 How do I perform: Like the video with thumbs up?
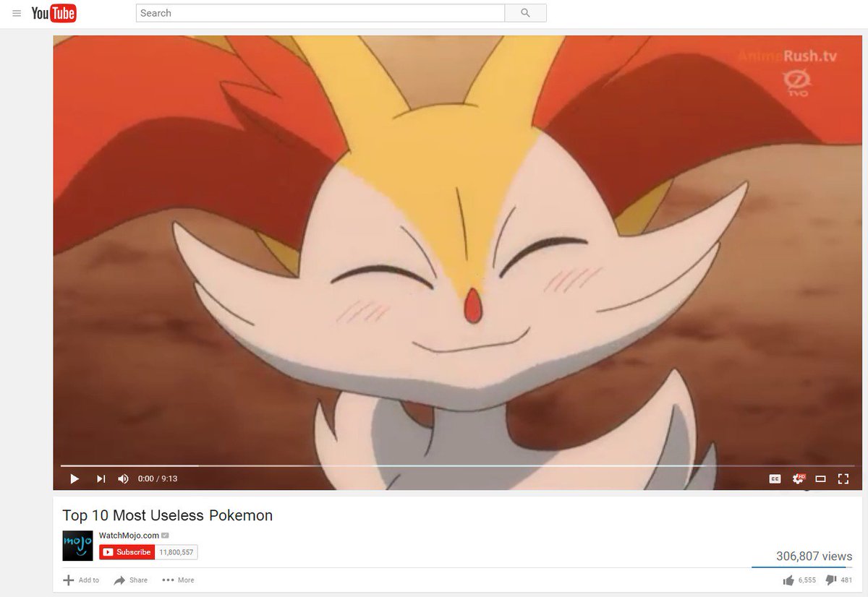pos(799,580)
